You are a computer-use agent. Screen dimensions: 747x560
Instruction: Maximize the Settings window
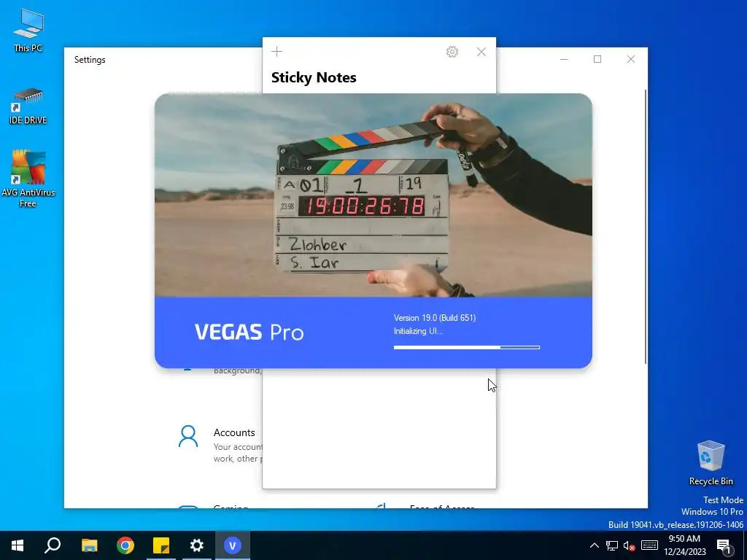(597, 59)
